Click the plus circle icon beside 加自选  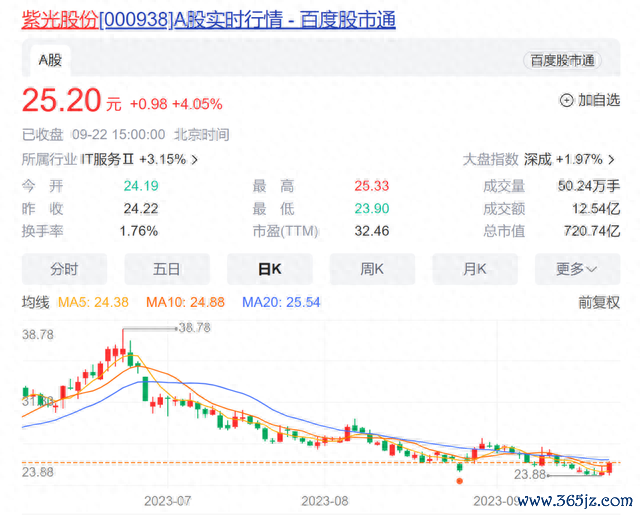click(566, 100)
